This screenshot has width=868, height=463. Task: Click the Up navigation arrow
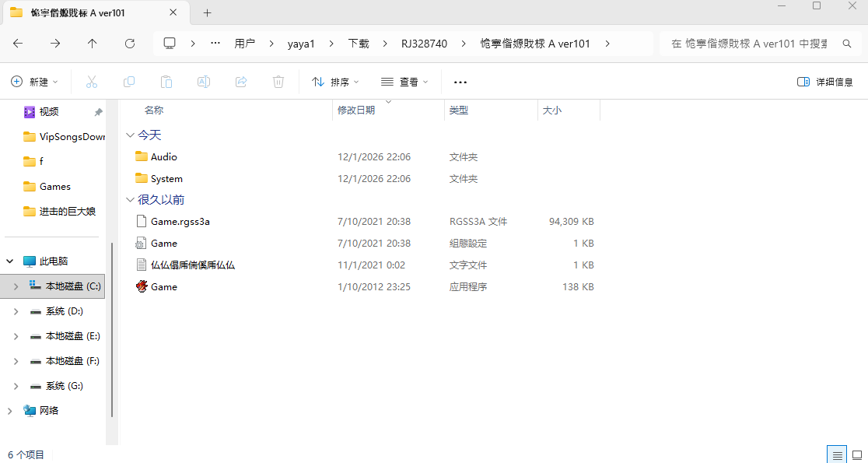tap(92, 44)
